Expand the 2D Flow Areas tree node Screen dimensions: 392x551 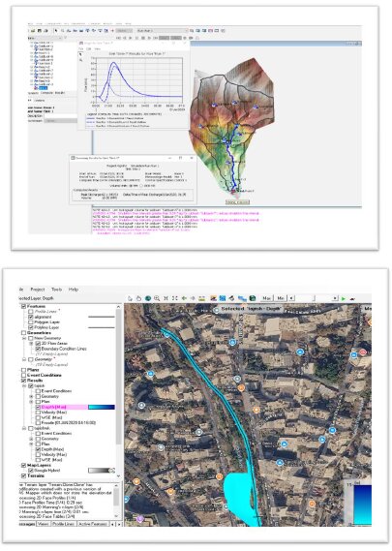(31, 344)
